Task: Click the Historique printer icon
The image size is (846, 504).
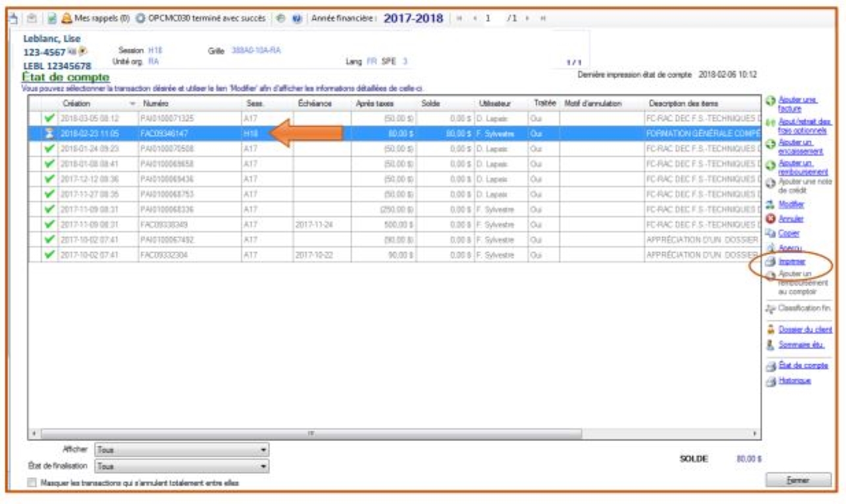Action: [x=771, y=381]
